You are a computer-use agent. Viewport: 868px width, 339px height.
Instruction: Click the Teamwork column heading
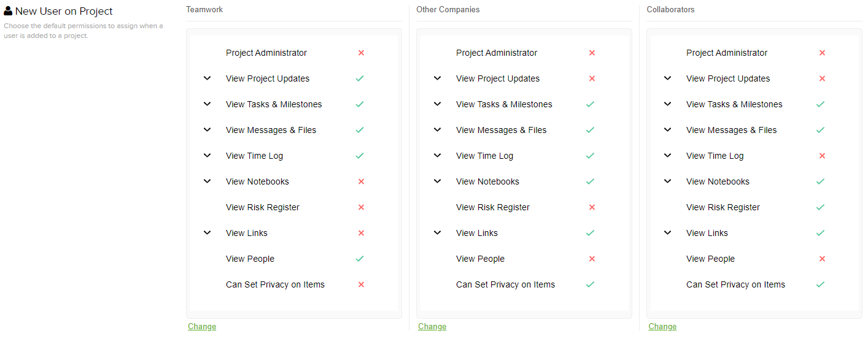[204, 10]
